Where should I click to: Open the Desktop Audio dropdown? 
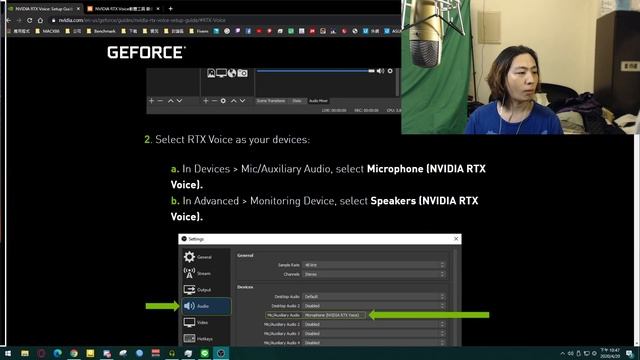point(374,296)
